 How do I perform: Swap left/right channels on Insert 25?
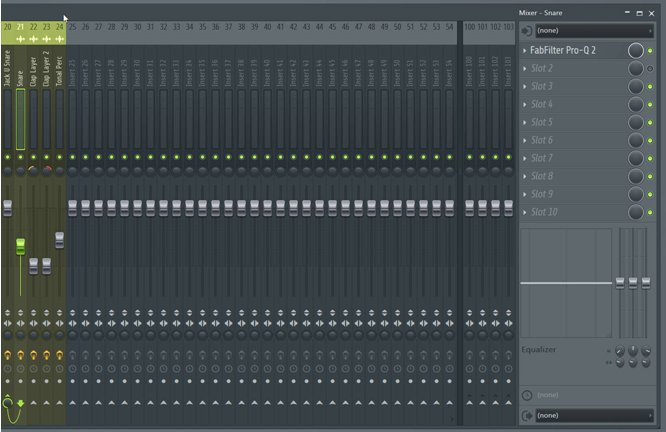(x=73, y=323)
